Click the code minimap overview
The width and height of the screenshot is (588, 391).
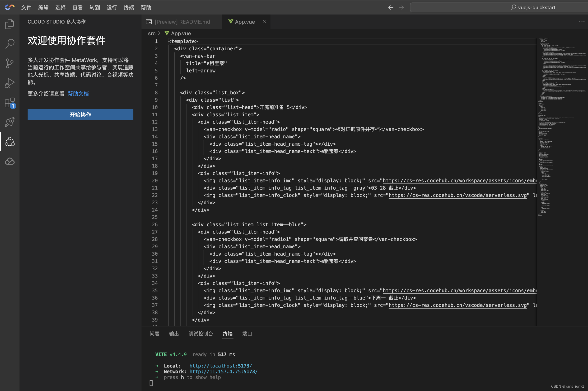[562, 127]
